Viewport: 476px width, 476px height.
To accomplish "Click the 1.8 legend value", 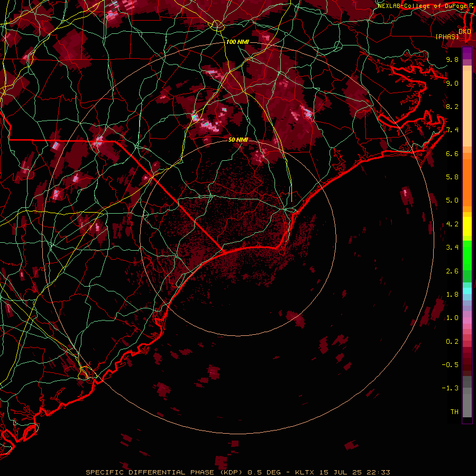I will [x=452, y=295].
